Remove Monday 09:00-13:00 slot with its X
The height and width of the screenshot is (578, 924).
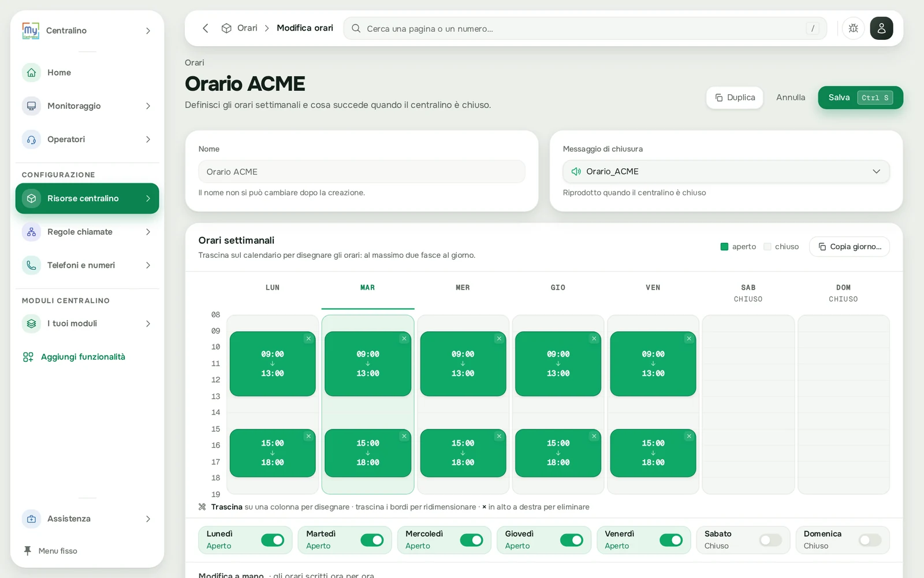click(308, 339)
